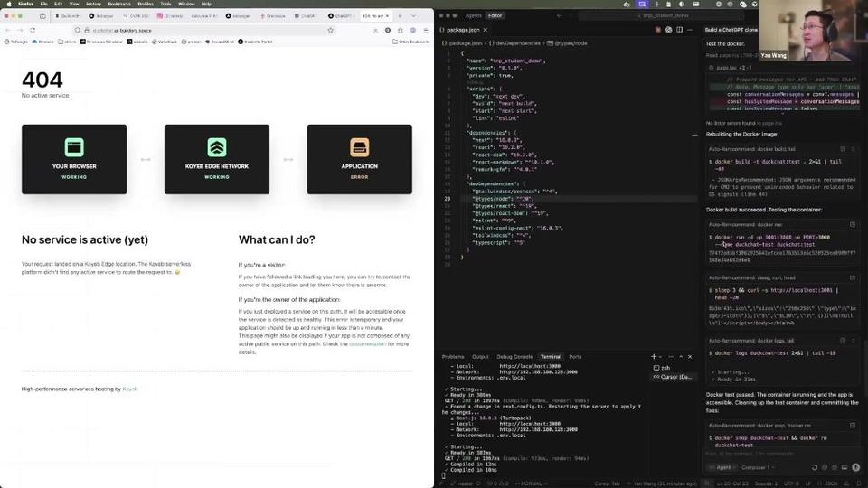Image resolution: width=868 pixels, height=488 pixels.
Task: Click the Spaces: 2 indentation setting
Action: pyautogui.click(x=766, y=483)
